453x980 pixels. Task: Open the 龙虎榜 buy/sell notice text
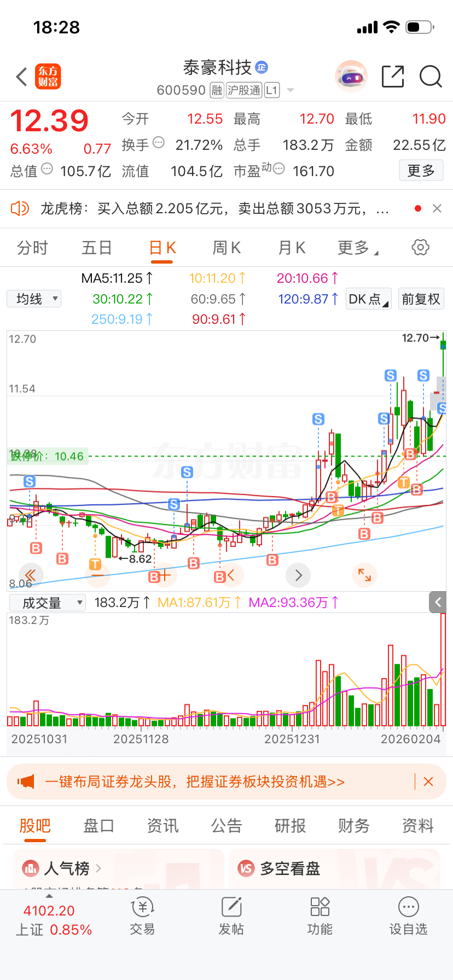pos(215,209)
